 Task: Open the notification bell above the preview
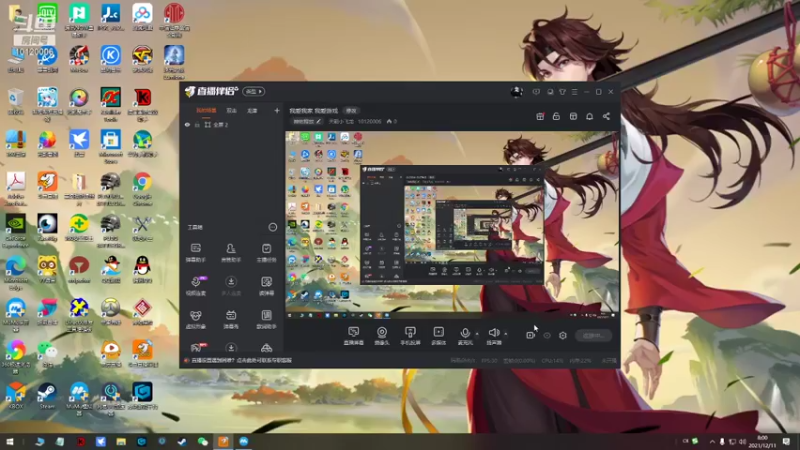pos(589,116)
